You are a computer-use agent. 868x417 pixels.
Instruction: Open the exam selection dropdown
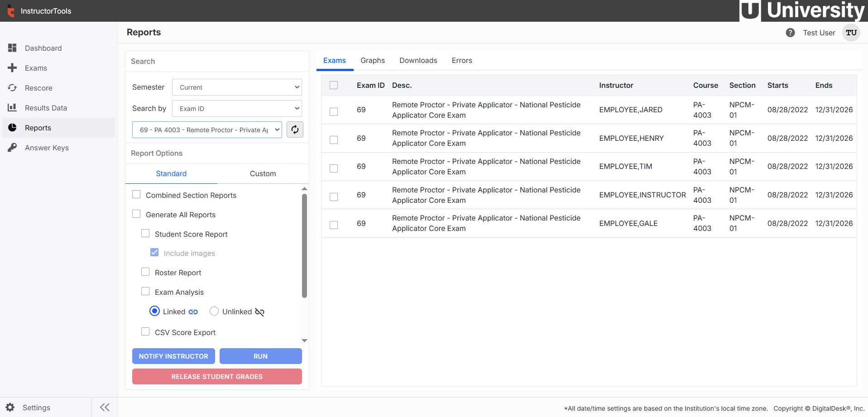point(206,129)
